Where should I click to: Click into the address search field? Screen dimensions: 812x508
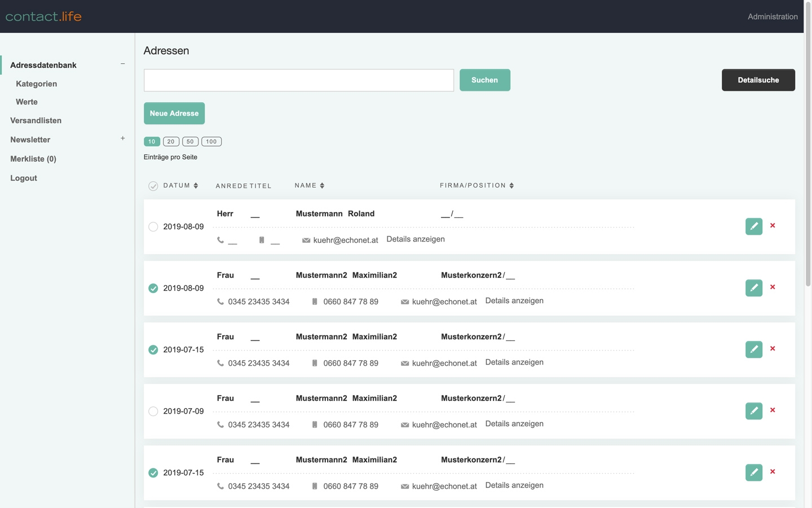(298, 80)
